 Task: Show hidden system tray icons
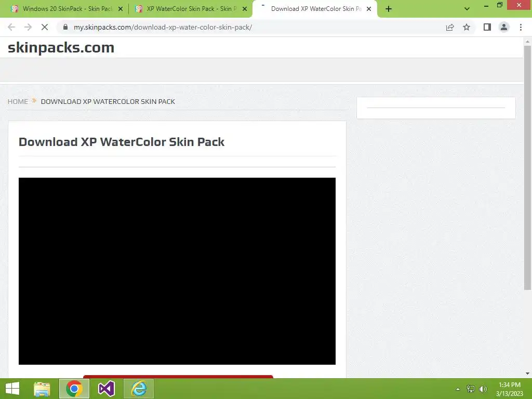coord(458,389)
